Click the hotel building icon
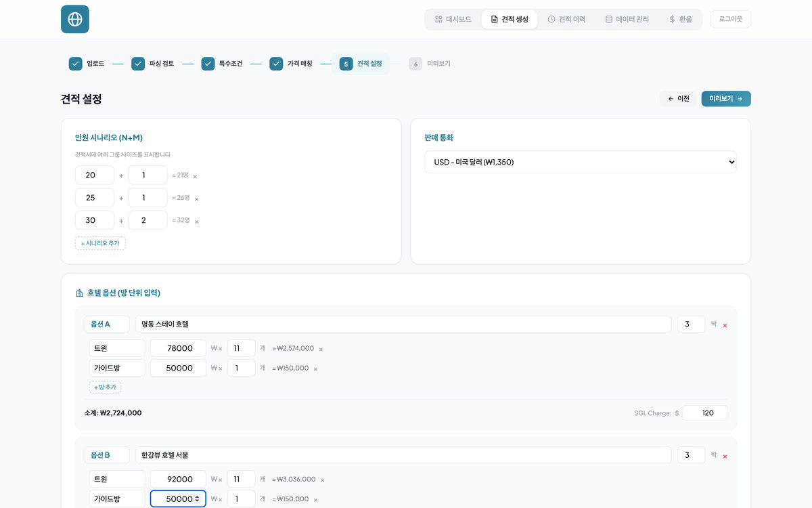Viewport: 812px width, 508px height. click(x=79, y=293)
